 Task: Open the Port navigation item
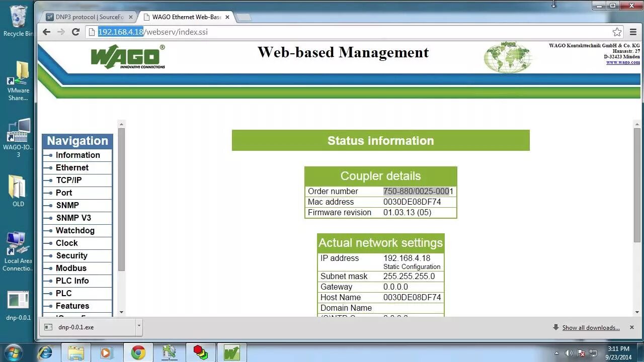tap(77, 193)
